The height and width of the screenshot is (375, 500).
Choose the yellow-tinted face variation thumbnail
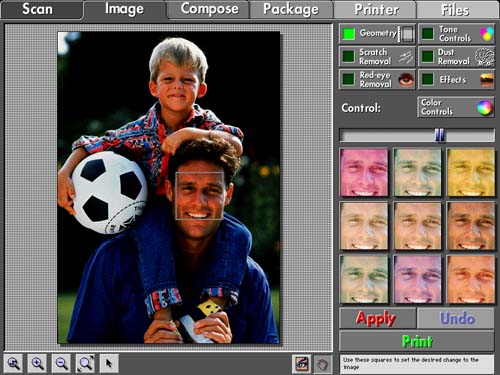pos(471,172)
